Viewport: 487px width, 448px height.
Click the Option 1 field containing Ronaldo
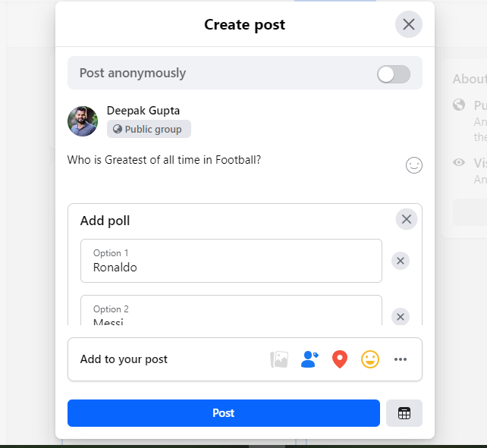pos(231,261)
